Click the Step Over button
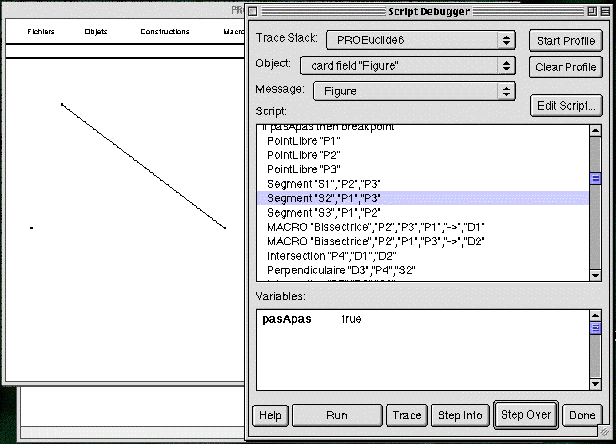 [526, 414]
